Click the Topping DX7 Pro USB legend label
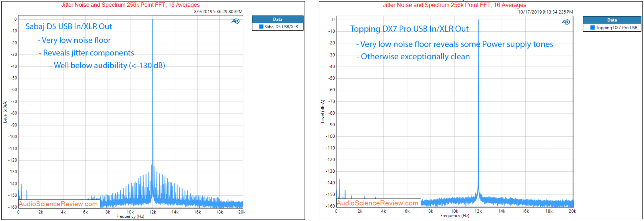Viewport: 644px width, 221px height. coord(617,28)
